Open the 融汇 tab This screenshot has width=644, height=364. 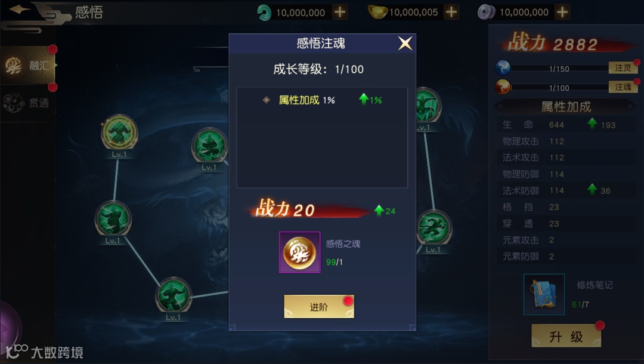click(x=28, y=65)
